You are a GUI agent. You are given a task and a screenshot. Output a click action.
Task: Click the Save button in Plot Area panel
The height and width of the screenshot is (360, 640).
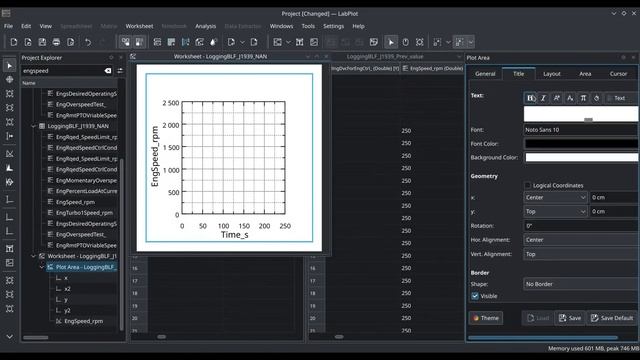(570, 318)
